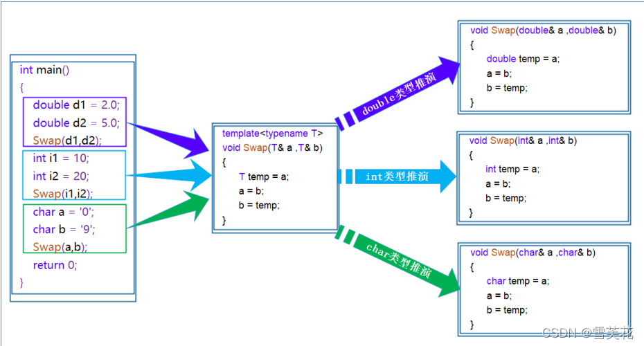Select "void Swap(double& a ,double& b)" signature
Screen dimensions: 644x346
(x=543, y=30)
